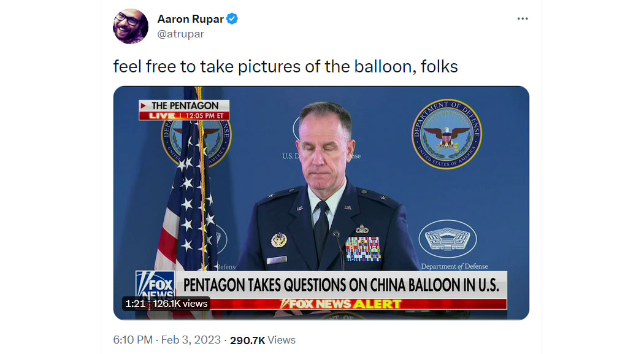The image size is (644, 354).
Task: Click the tweet text about the balloon
Action: pos(285,66)
